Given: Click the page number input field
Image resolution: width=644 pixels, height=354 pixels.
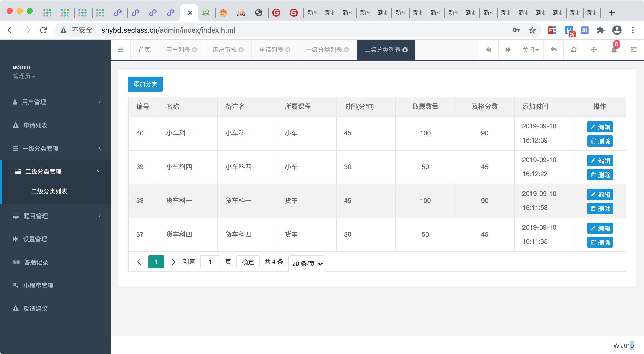Looking at the screenshot, I should coord(210,262).
